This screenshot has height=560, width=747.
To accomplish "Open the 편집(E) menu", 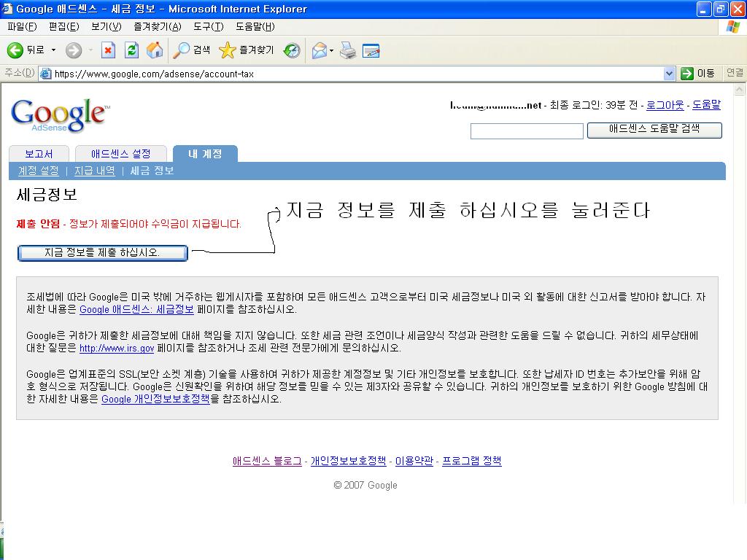I will 64,27.
